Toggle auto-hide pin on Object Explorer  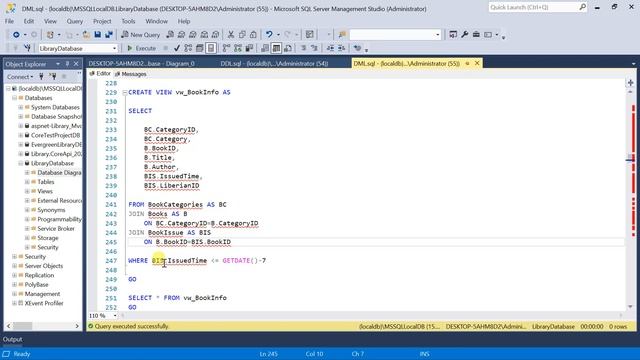[67, 64]
